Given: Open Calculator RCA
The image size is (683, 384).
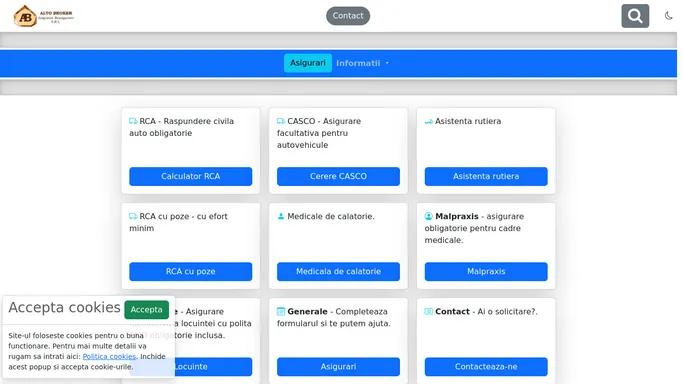Looking at the screenshot, I should coord(190,176).
